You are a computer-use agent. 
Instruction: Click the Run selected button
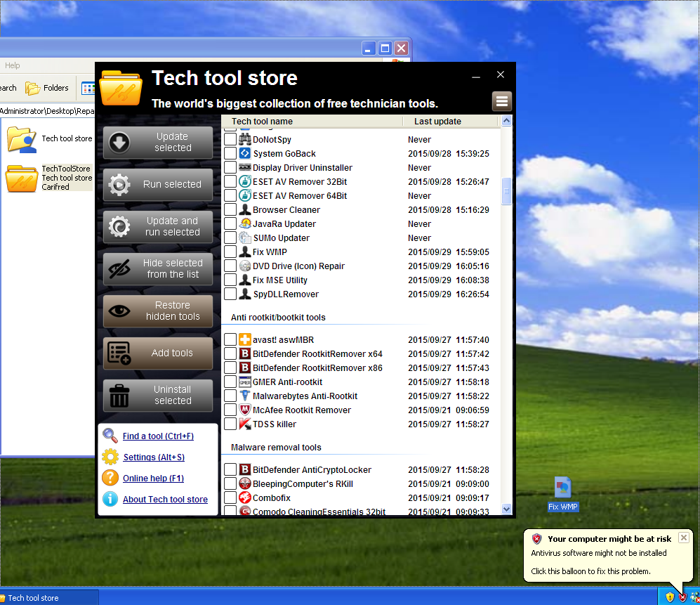coord(158,185)
